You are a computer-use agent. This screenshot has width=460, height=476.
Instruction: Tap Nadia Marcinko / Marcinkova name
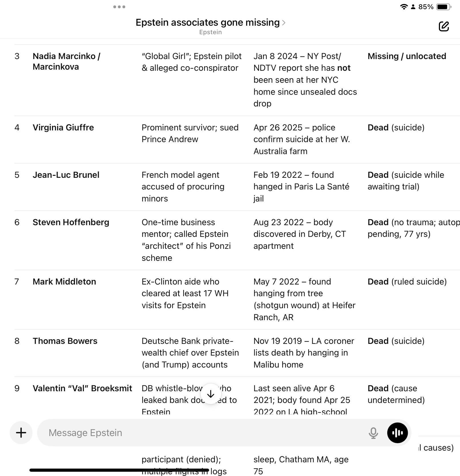click(66, 61)
